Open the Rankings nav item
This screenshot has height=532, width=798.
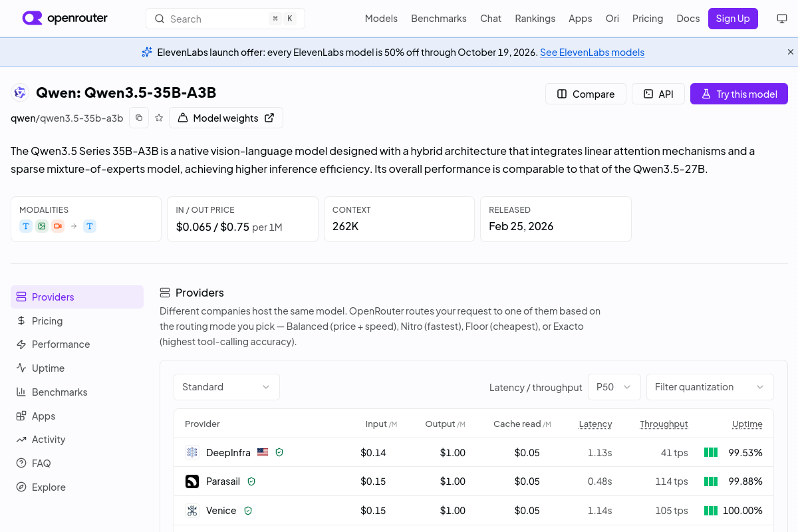pyautogui.click(x=535, y=19)
